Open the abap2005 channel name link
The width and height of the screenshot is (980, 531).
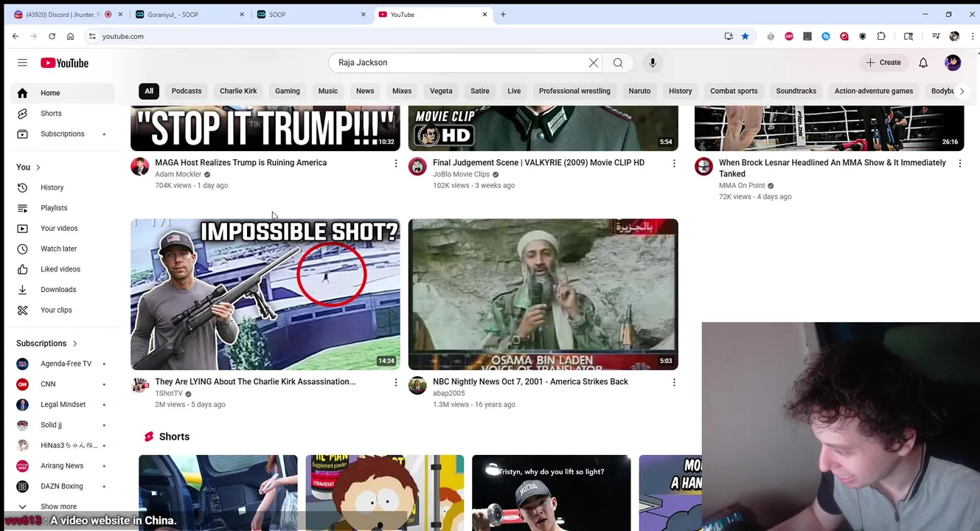tap(448, 394)
